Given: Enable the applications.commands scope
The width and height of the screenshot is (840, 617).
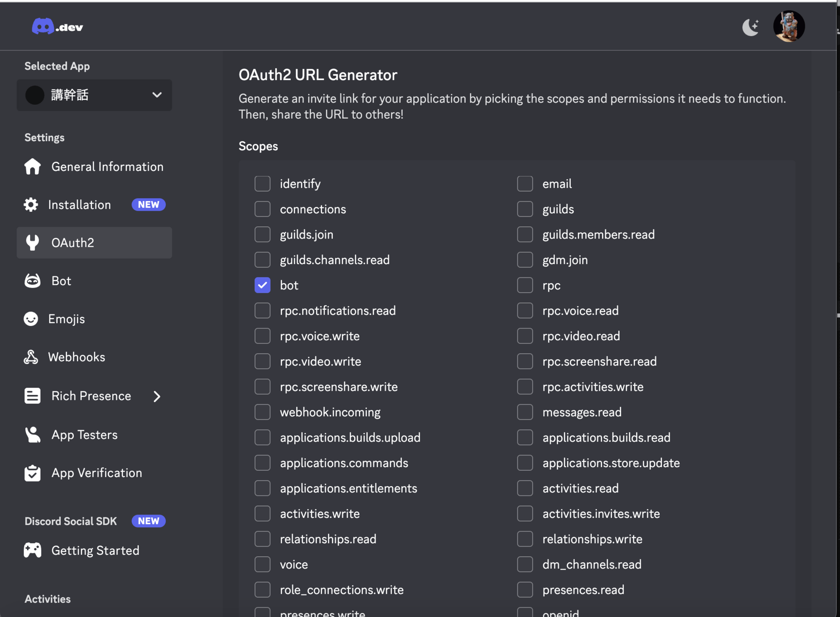Looking at the screenshot, I should click(262, 463).
